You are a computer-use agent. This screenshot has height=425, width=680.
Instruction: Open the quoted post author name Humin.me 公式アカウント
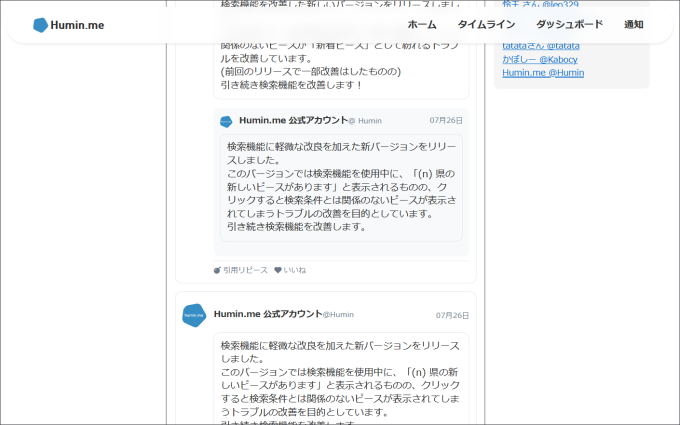click(294, 120)
